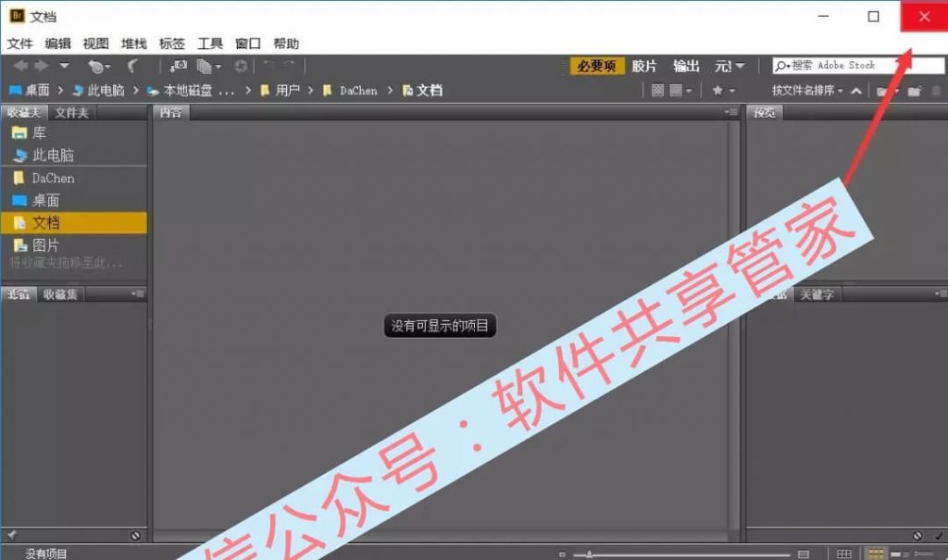Clear filter icon in left panel
Image resolution: width=948 pixels, height=560 pixels.
point(135,535)
